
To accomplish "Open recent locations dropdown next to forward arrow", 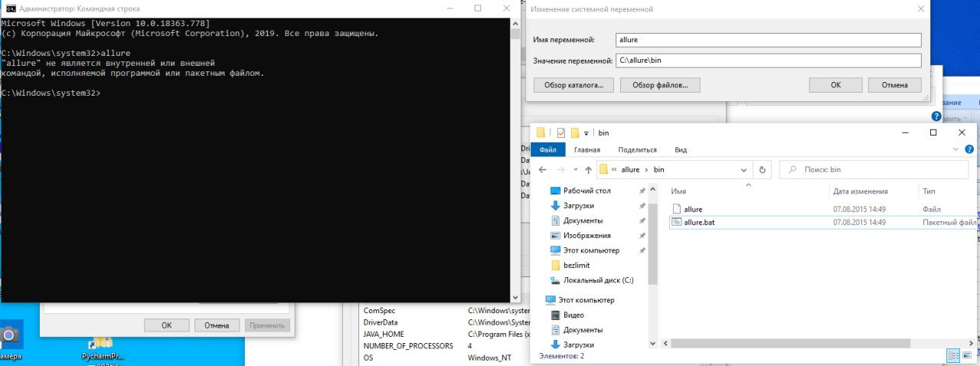I will (x=576, y=170).
